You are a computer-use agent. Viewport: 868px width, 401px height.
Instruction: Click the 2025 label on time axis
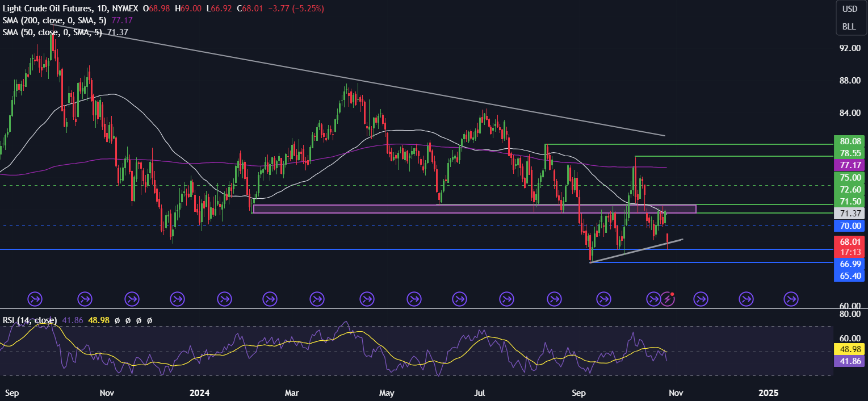coord(770,393)
